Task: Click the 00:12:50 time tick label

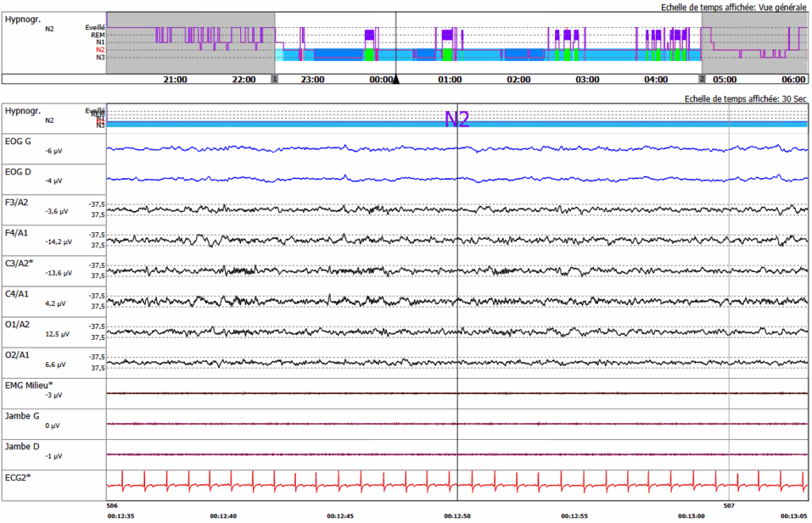Action: click(457, 516)
